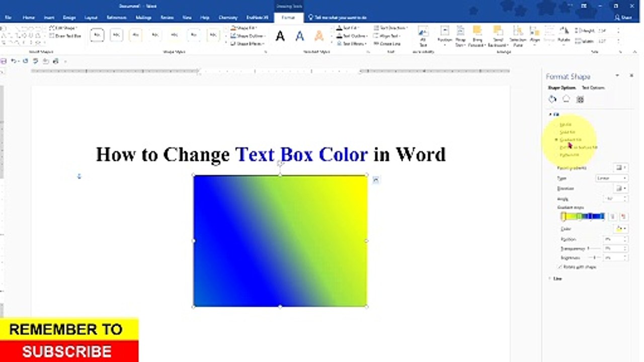The image size is (644, 362).
Task: Apply the blue WordArt style A
Action: pos(299,36)
